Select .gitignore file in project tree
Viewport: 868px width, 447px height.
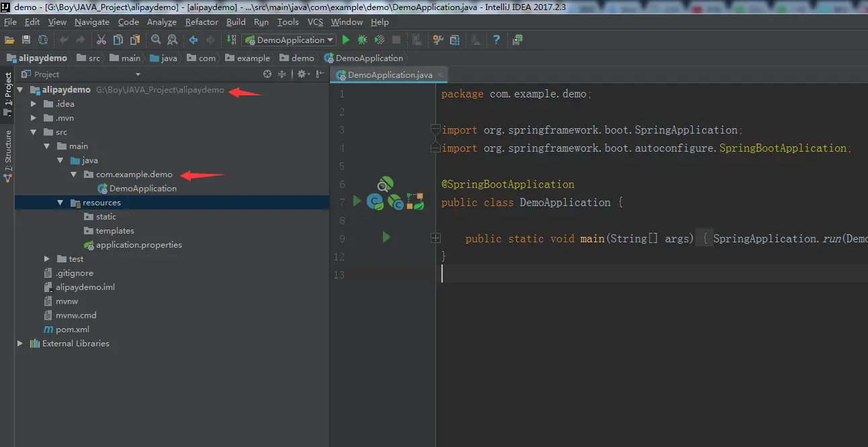[69, 273]
